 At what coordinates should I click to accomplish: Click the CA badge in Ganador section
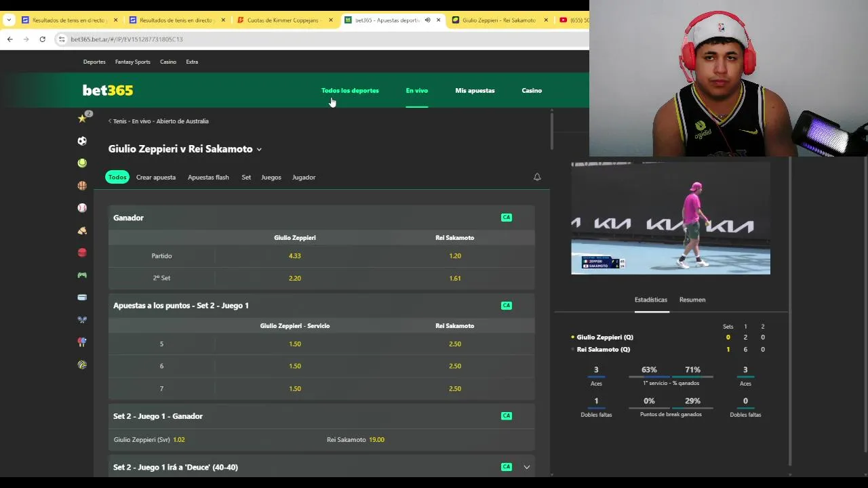click(507, 218)
